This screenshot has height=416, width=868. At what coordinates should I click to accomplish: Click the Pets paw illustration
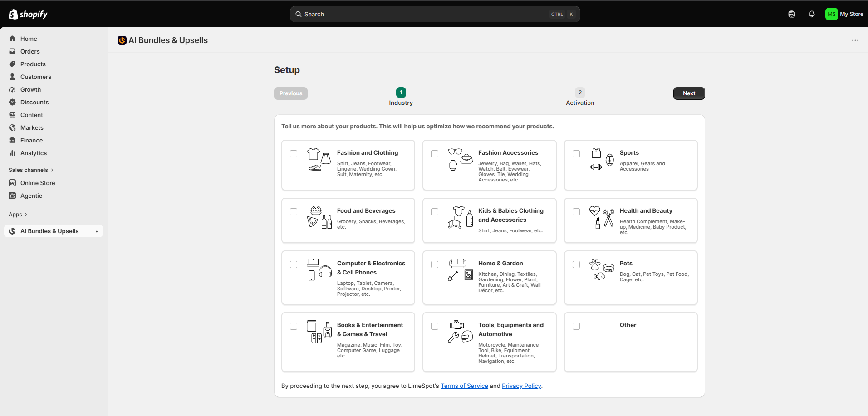tap(602, 269)
